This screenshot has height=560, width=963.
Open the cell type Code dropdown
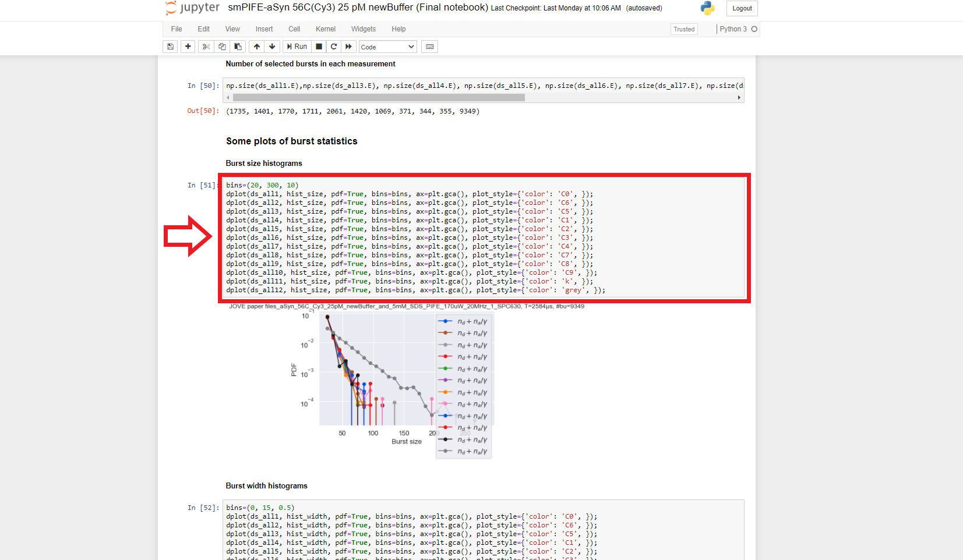(387, 47)
